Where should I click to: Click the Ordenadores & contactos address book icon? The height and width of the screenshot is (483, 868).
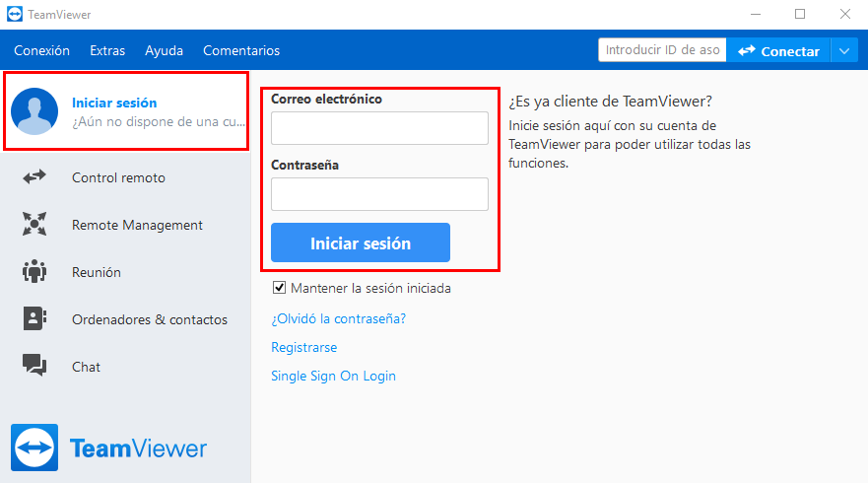tap(34, 319)
